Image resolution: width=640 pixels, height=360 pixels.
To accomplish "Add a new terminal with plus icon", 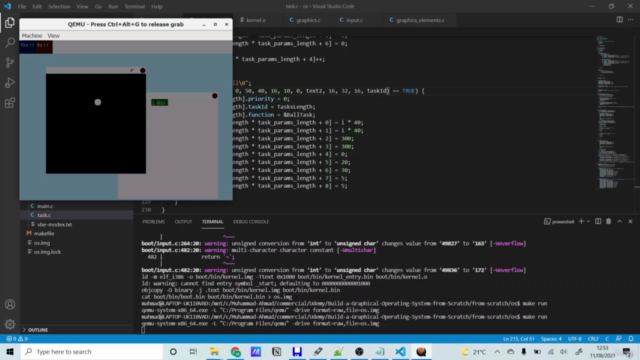I will tap(581, 221).
